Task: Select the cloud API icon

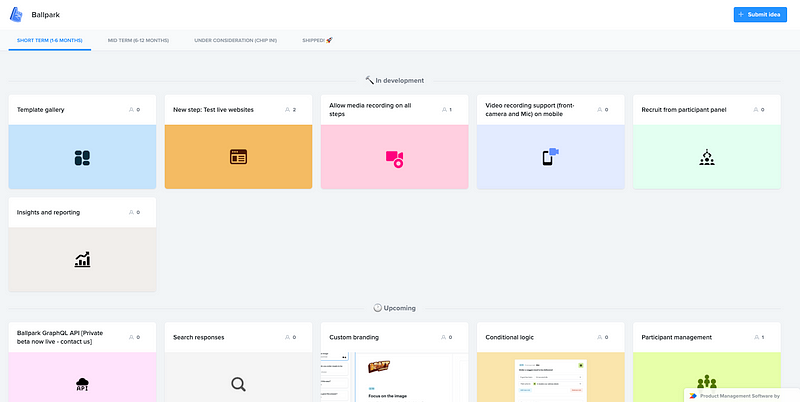Action: pos(82,384)
